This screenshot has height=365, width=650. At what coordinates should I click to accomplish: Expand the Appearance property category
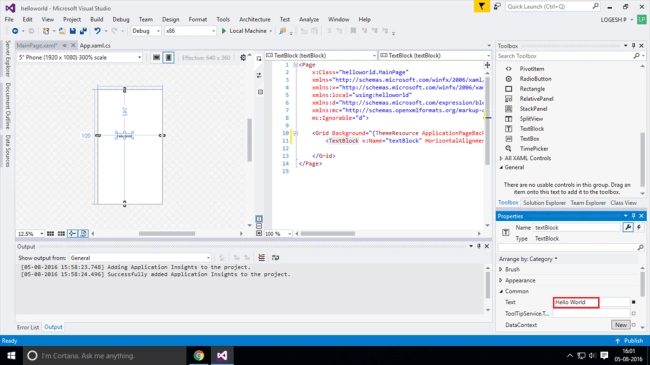point(501,281)
